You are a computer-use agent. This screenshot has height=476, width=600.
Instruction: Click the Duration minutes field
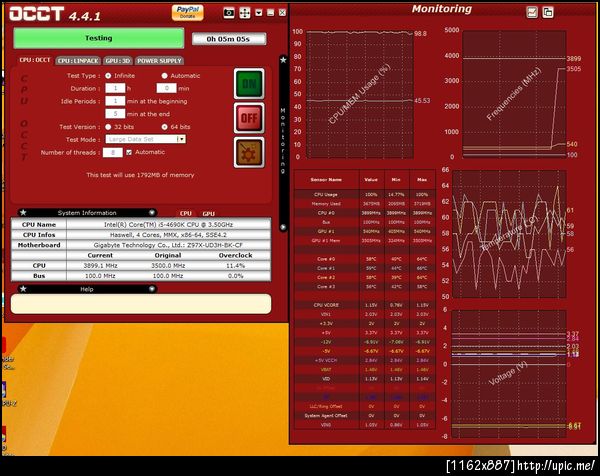pos(166,88)
